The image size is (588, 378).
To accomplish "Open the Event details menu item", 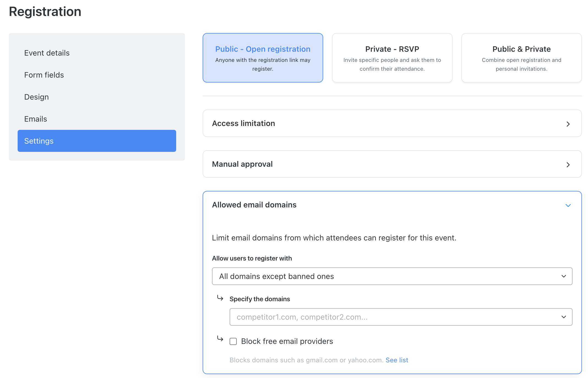I will click(47, 53).
